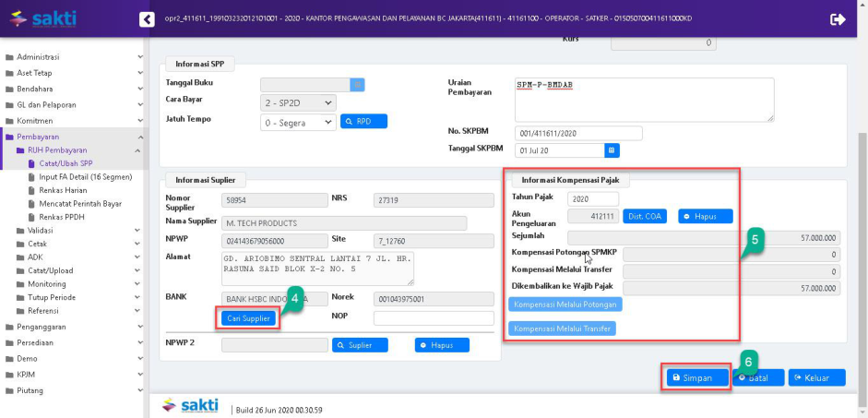Collapse the sidebar with the arrow icon
The height and width of the screenshot is (418, 868).
[147, 19]
